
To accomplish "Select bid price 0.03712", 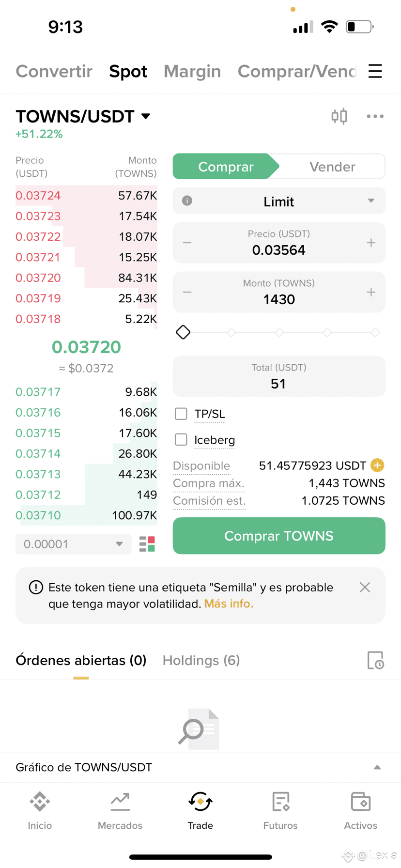I will pos(38,495).
